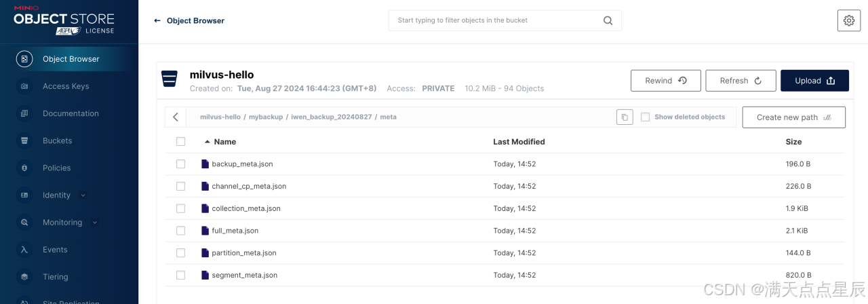Expand the Identity submenu chevron
The image size is (868, 304).
(83, 195)
